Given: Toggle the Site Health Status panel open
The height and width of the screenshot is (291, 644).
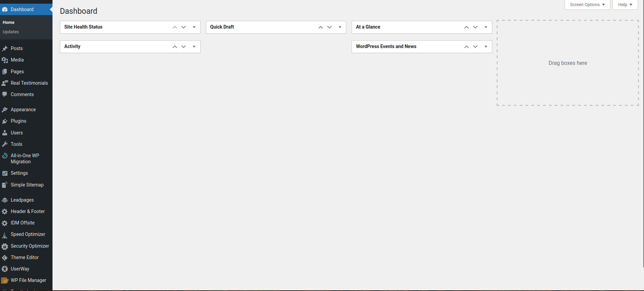Looking at the screenshot, I should coord(194,27).
